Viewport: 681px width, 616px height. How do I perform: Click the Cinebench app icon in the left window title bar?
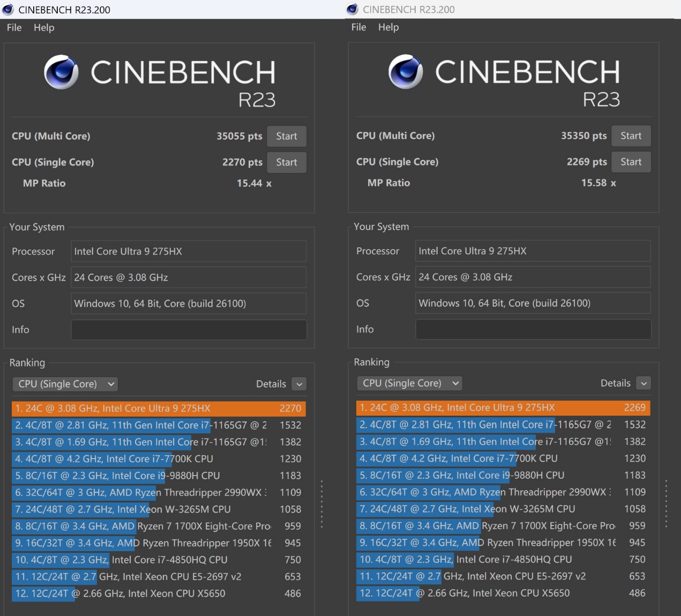click(8, 10)
